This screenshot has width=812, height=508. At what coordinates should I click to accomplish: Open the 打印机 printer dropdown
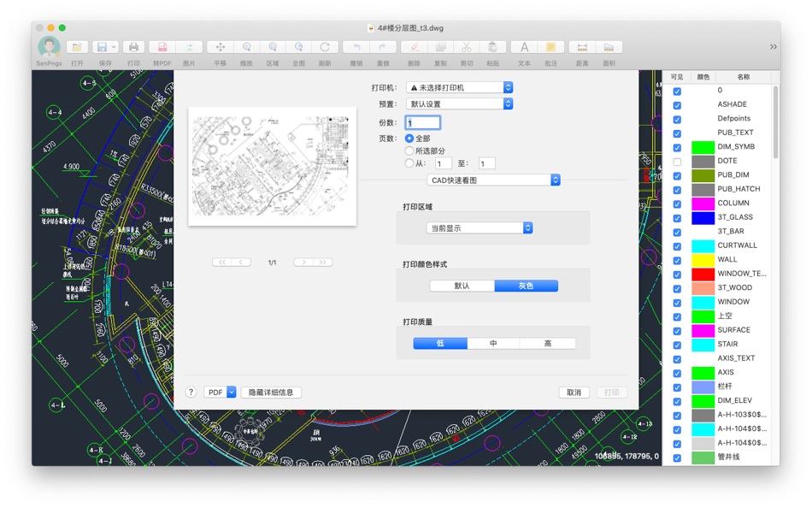coord(459,87)
